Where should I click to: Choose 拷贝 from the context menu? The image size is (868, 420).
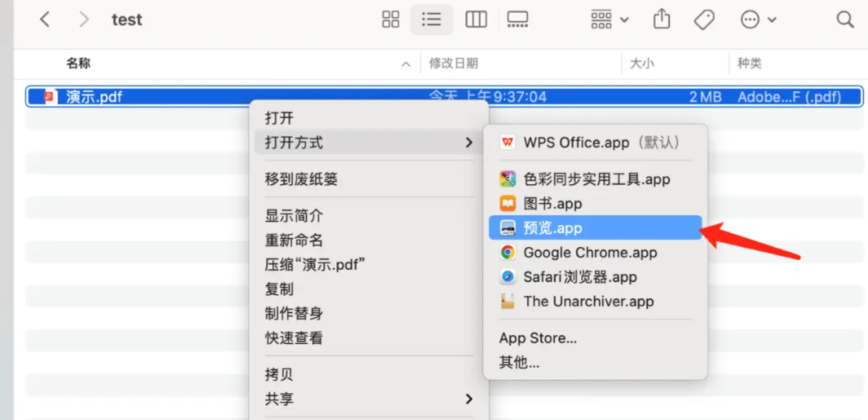pos(370,374)
